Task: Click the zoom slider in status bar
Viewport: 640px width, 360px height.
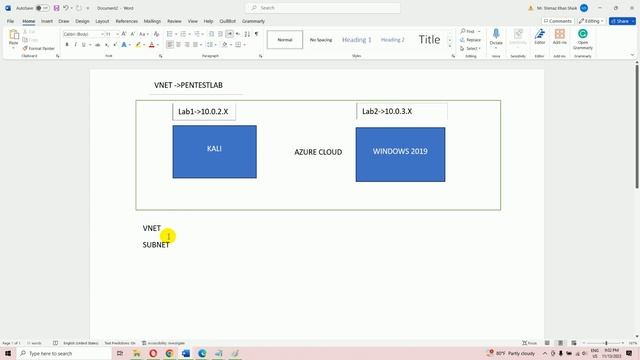Action: (603, 343)
